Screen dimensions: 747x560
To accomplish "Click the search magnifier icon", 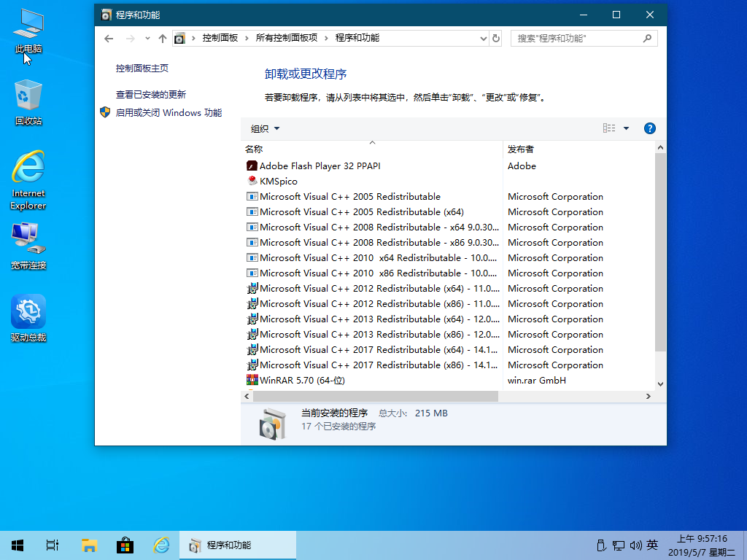I will coord(647,38).
